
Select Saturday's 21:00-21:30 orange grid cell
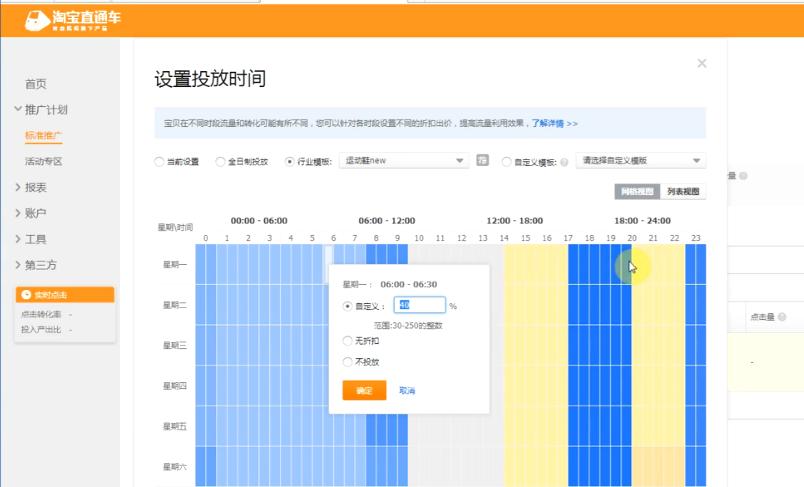[x=648, y=466]
